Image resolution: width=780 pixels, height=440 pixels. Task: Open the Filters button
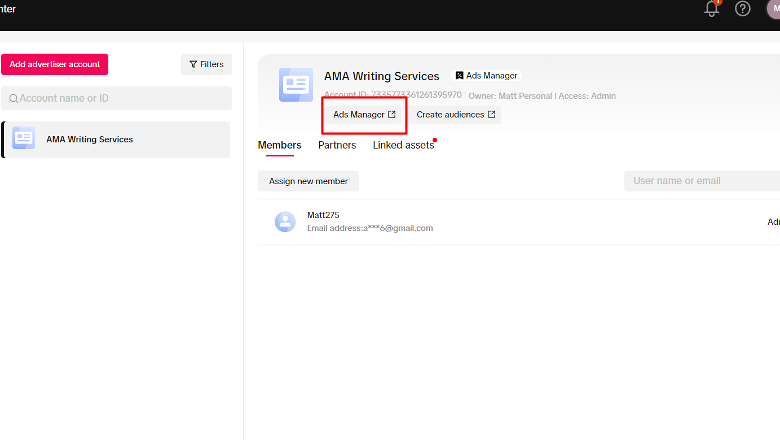pyautogui.click(x=206, y=65)
